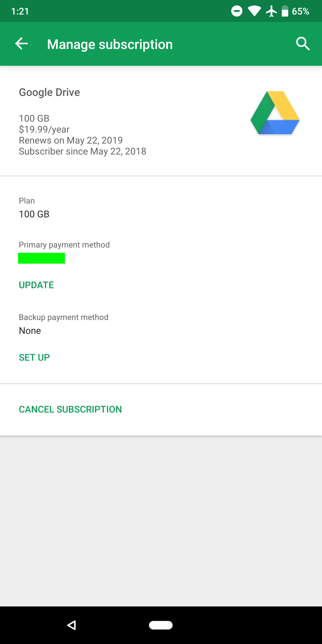Tap the redacted primary payment method
Image resolution: width=322 pixels, height=644 pixels.
pyautogui.click(x=42, y=258)
